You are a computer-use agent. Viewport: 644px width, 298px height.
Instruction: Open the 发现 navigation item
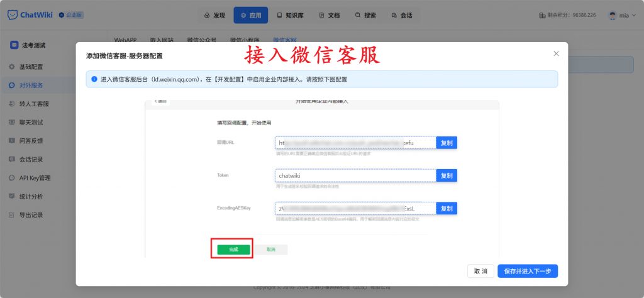click(215, 15)
